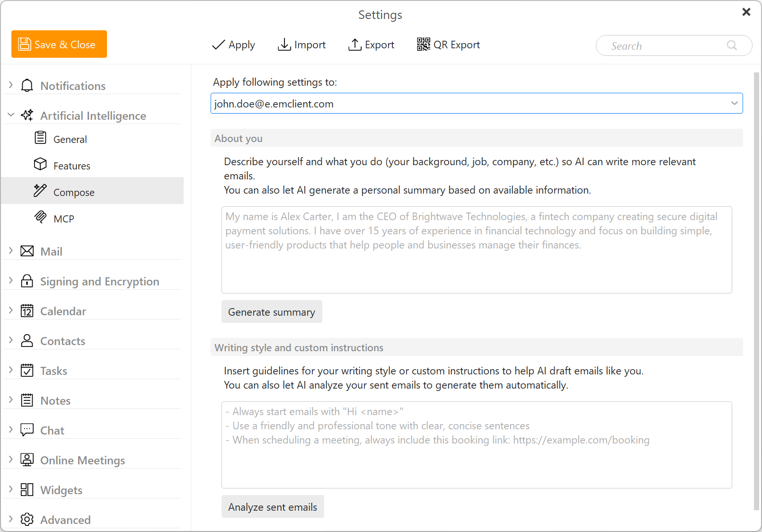The image size is (762, 532).
Task: Click the vertical scrollbar of settings pane
Action: point(756,291)
